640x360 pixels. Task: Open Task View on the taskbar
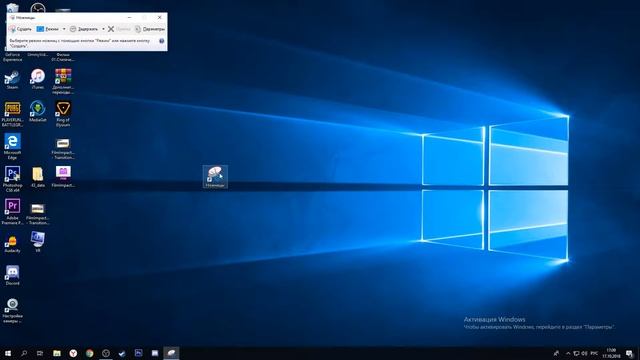click(40, 353)
